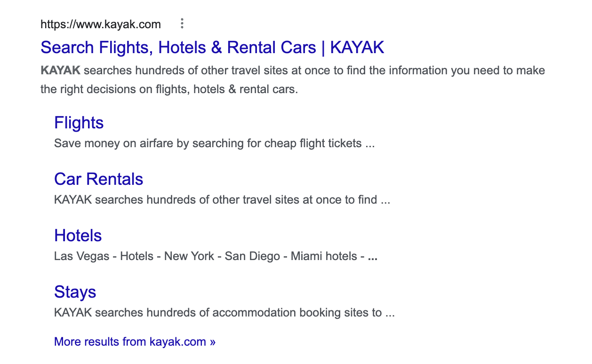The height and width of the screenshot is (364, 592).
Task: Select the Hotels sitelink heading
Action: click(78, 236)
